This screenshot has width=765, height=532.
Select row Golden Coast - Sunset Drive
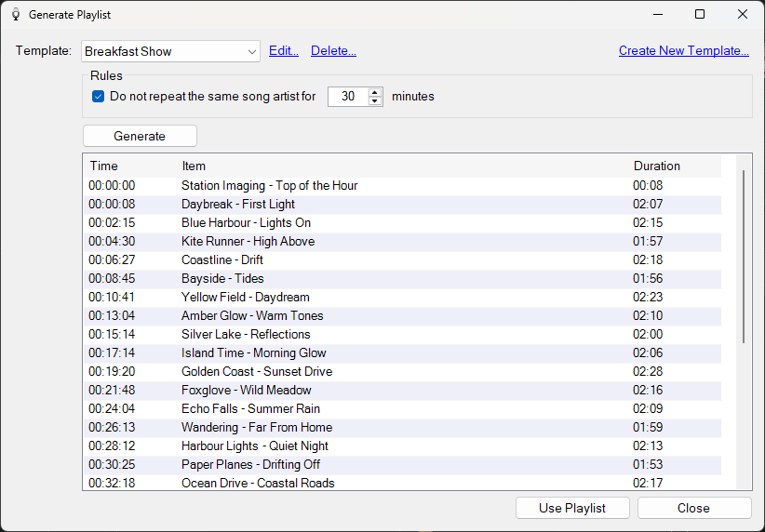tap(402, 372)
